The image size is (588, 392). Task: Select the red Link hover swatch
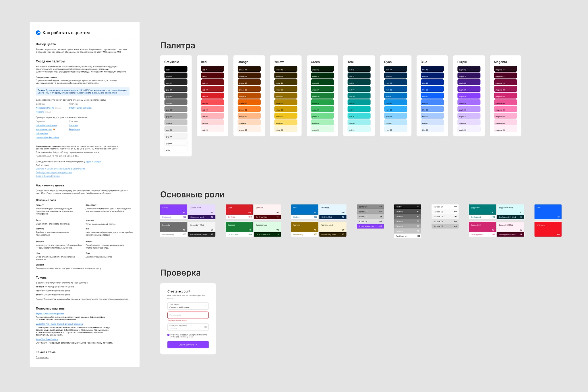pyautogui.click(x=548, y=229)
